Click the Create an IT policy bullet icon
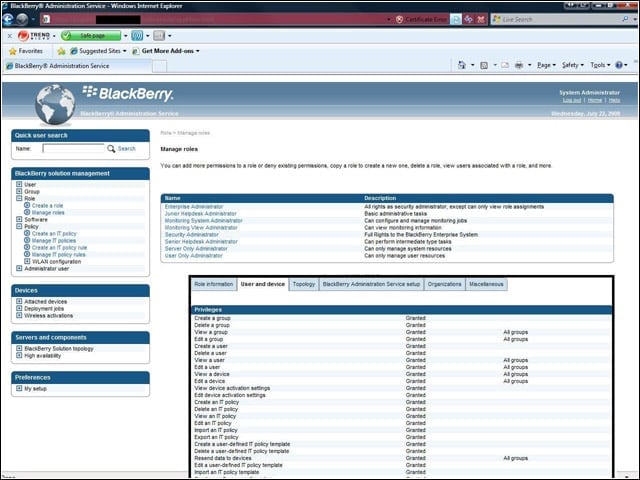This screenshot has width=640, height=480. tap(27, 233)
